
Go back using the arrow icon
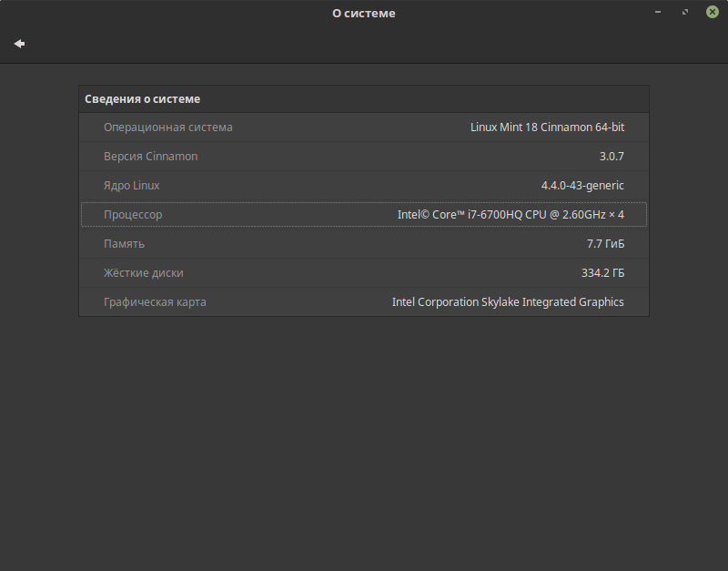click(x=19, y=44)
